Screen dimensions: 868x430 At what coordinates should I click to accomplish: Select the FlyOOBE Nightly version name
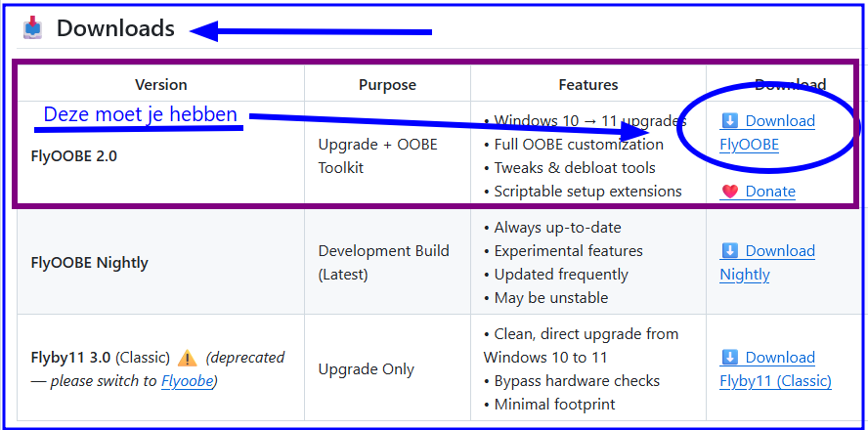pyautogui.click(x=90, y=263)
